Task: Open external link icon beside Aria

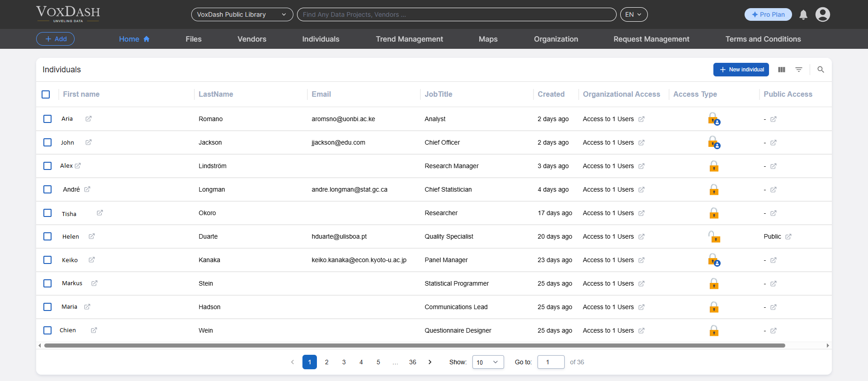Action: pos(89,119)
